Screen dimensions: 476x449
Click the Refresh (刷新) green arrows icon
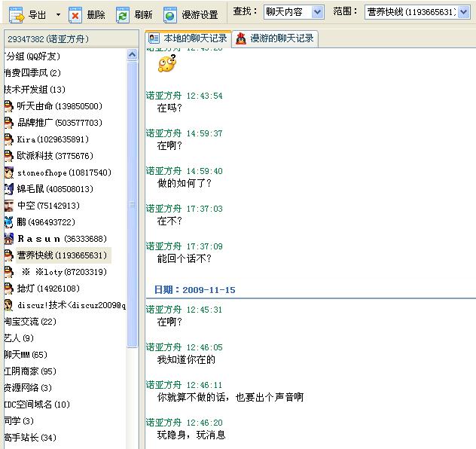click(x=123, y=14)
